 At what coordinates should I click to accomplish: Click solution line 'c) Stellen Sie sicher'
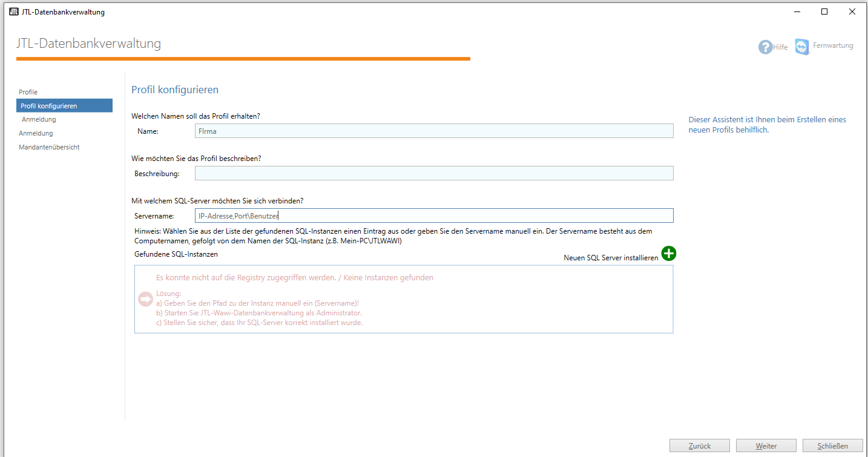[259, 323]
